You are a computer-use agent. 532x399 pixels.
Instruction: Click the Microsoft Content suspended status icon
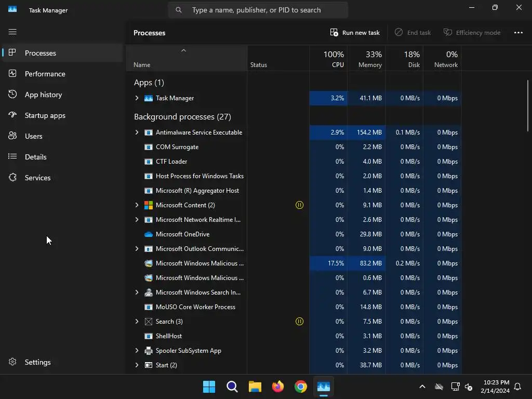tap(300, 205)
